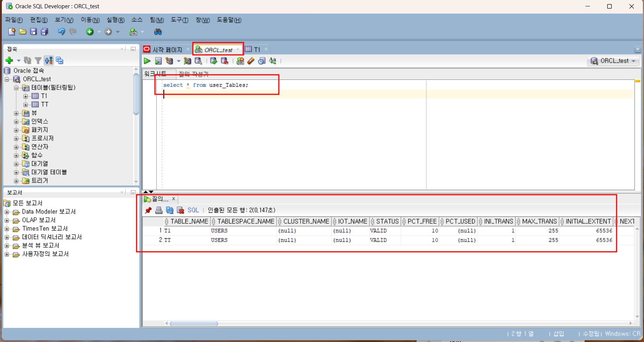Click the gray Forward navigation arrow
The width and height of the screenshot is (644, 342).
[x=108, y=32]
